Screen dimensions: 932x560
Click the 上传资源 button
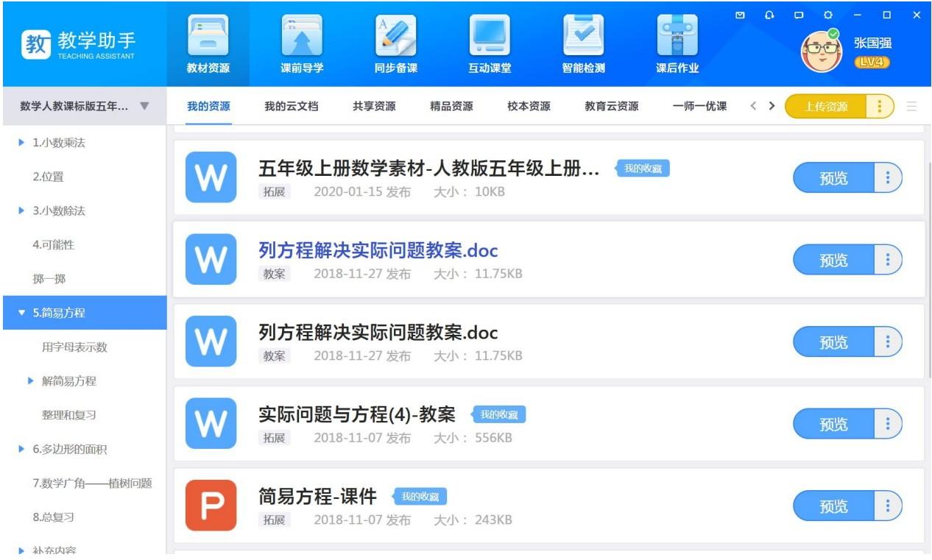(x=827, y=107)
